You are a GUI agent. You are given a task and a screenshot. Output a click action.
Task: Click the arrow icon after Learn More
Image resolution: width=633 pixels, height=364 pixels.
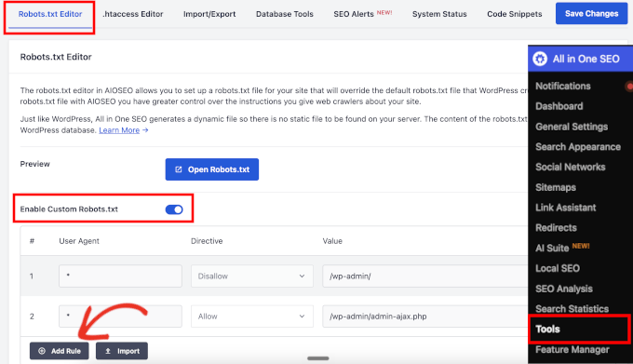click(x=145, y=130)
